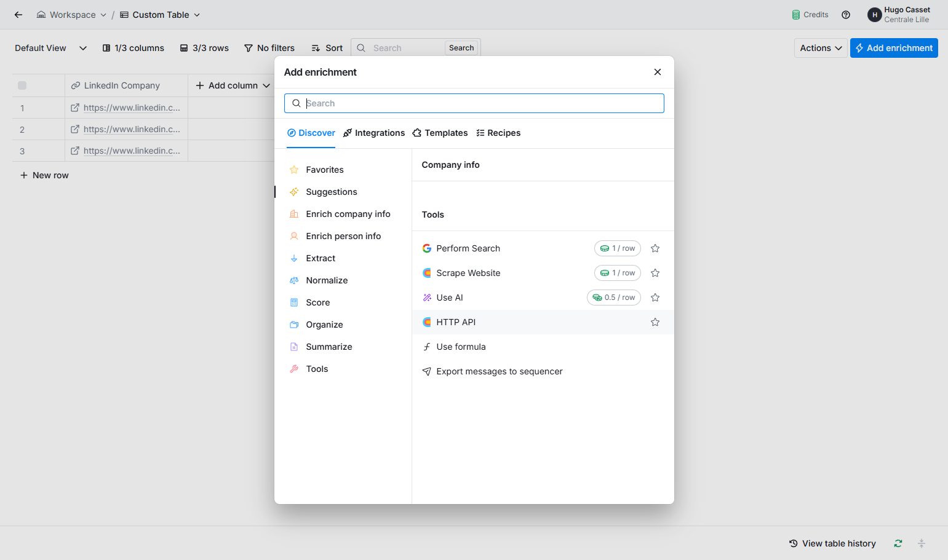The height and width of the screenshot is (560, 948).
Task: Star the Use AI tool
Action: pyautogui.click(x=655, y=298)
